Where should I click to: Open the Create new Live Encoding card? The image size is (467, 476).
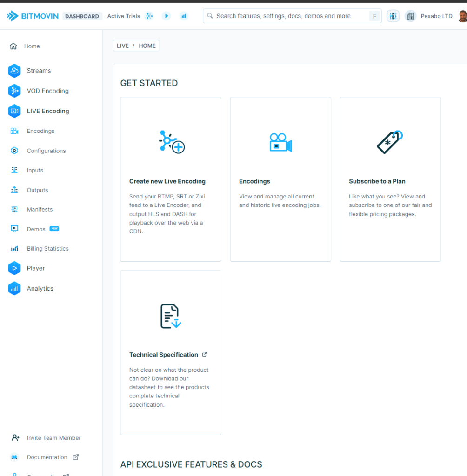pos(171,179)
